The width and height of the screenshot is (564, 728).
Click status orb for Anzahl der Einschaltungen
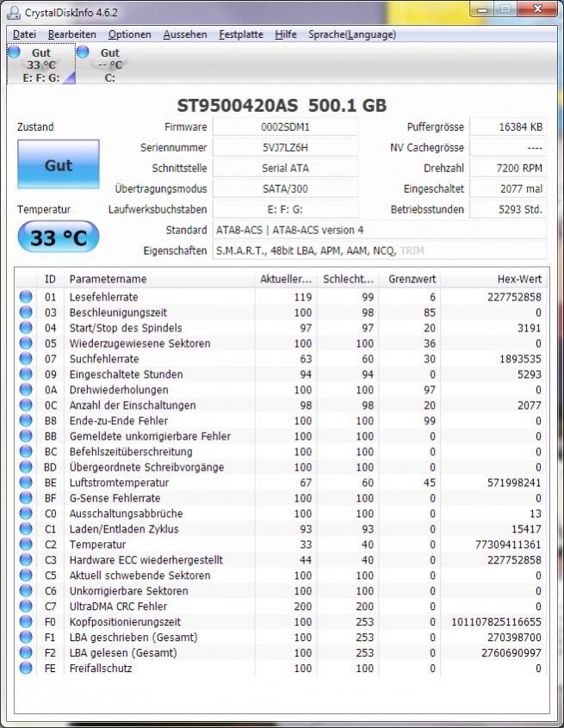click(x=26, y=404)
